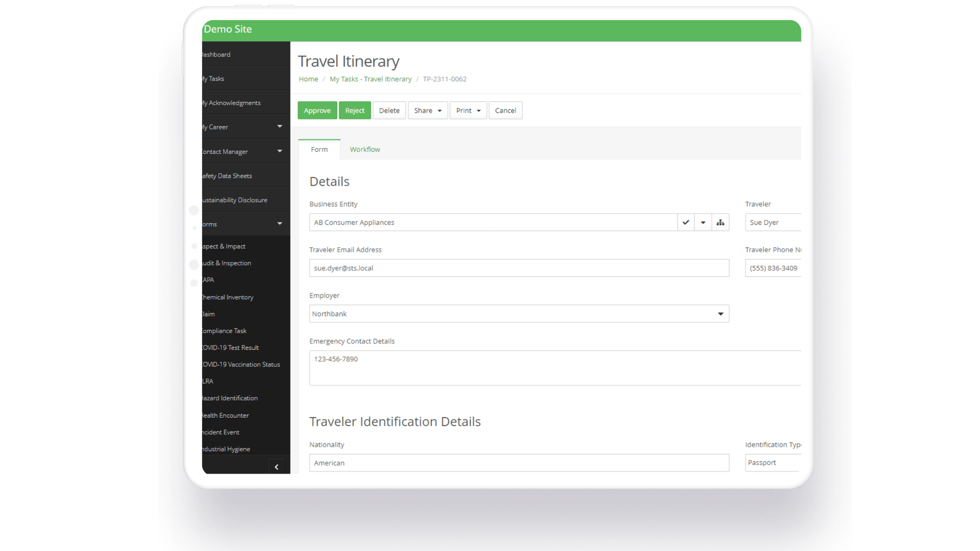Open the Business Entity hierarchy tree icon
This screenshot has height=551, width=980.
(x=720, y=222)
